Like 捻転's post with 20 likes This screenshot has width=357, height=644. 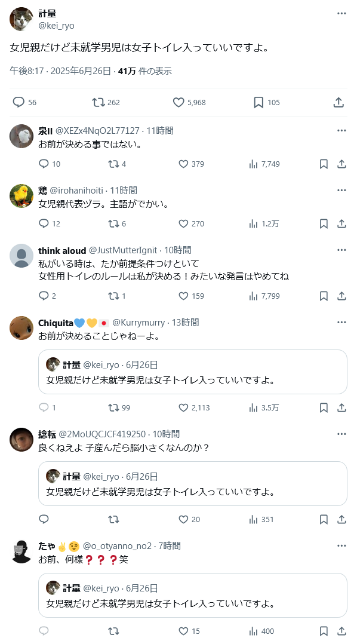[183, 520]
